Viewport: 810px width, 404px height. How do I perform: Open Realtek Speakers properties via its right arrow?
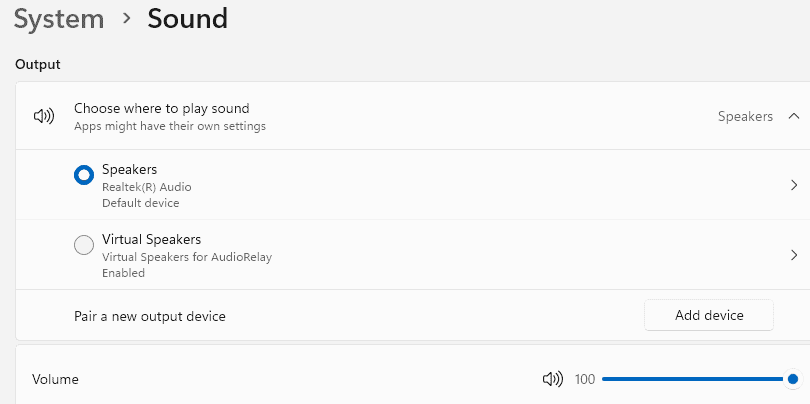[794, 185]
